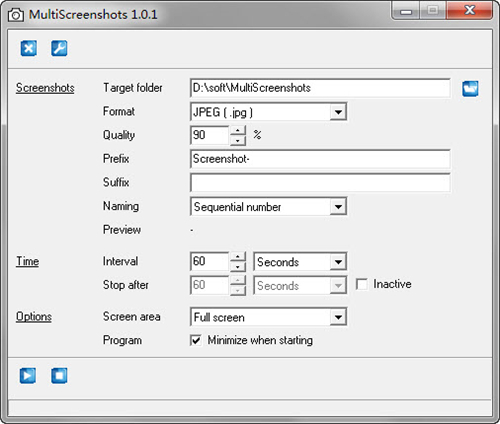500x424 pixels.
Task: Uncheck Minimize when starting
Action: (x=196, y=340)
